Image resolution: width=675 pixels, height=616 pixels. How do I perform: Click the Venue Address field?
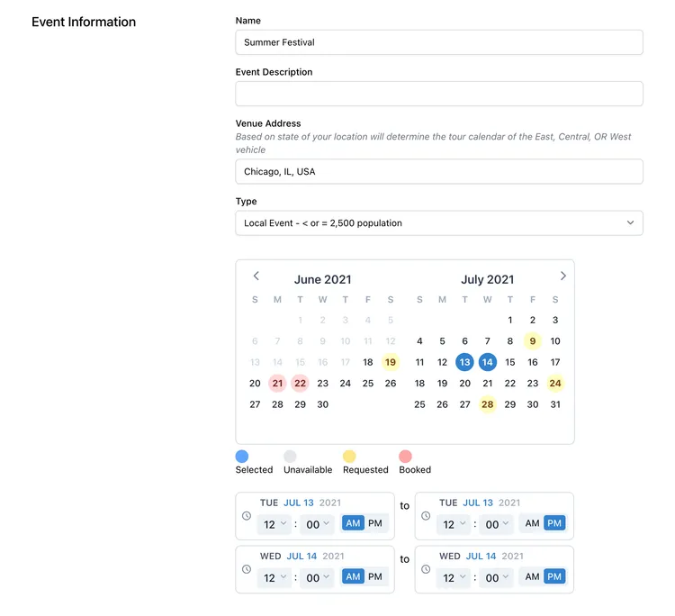pyautogui.click(x=439, y=171)
